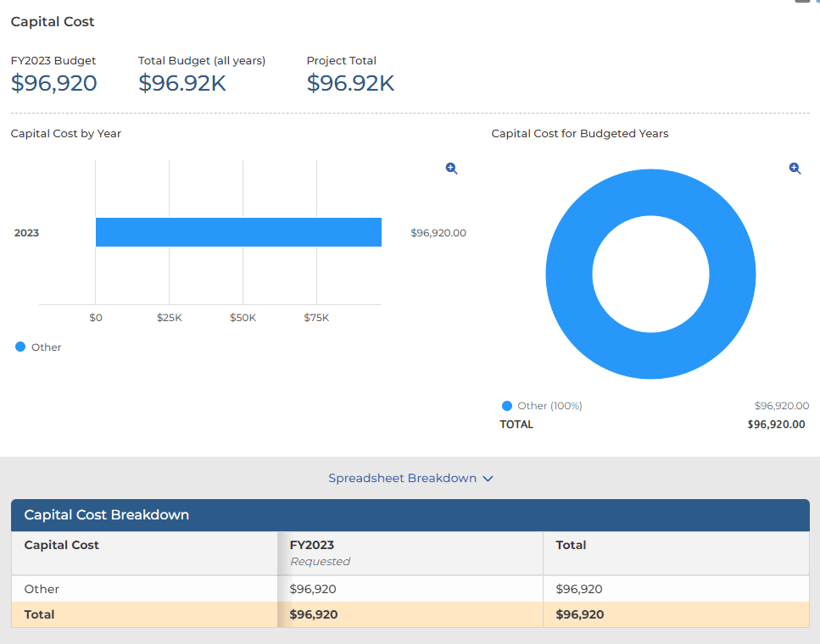
Task: Click the Other label under the bar chart
Action: point(47,347)
